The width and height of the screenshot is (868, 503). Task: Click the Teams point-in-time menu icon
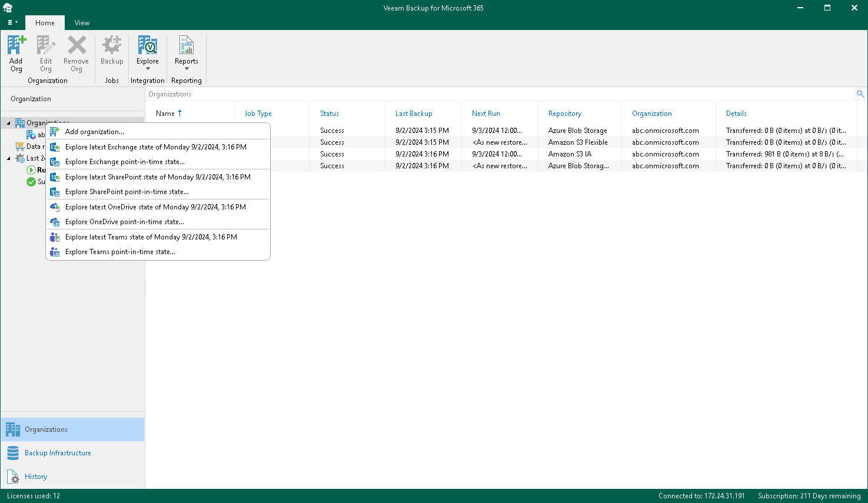coord(55,252)
